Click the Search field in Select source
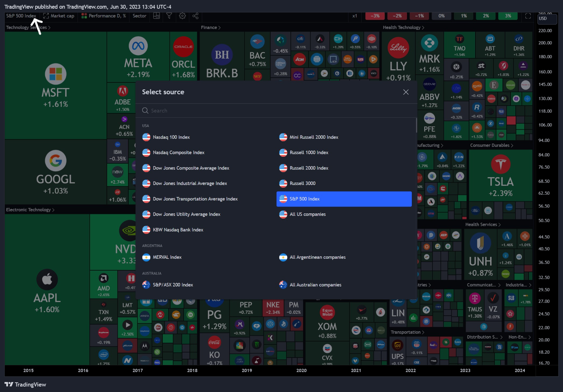The width and height of the screenshot is (563, 392). click(x=276, y=111)
